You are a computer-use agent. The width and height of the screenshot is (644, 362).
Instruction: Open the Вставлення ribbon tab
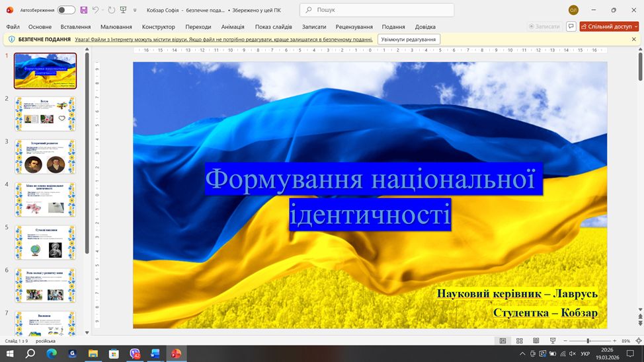point(75,26)
